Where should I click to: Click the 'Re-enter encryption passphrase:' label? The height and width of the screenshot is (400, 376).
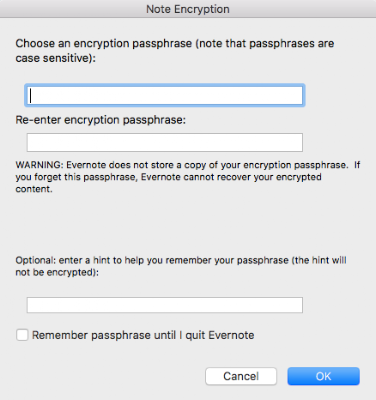pos(100,120)
